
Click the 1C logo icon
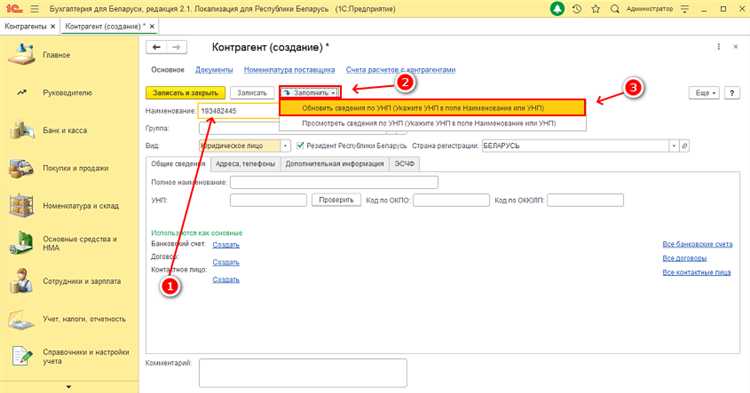tap(15, 9)
